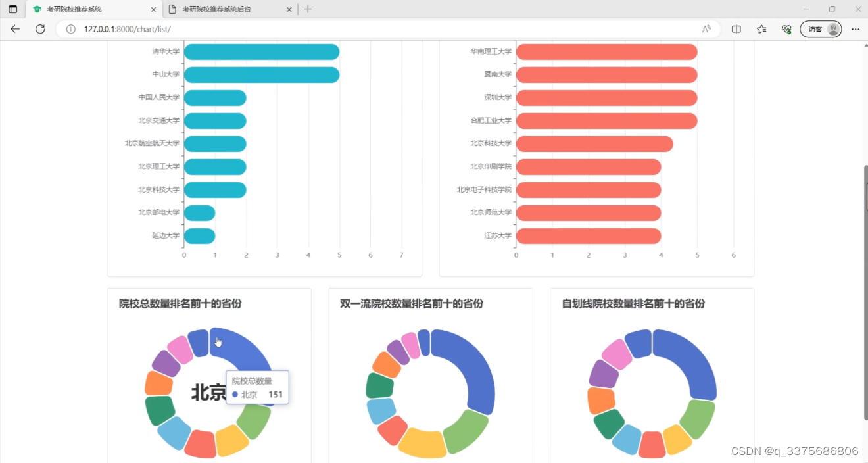
Task: Click the 院校总数量排名前十的省份 title
Action: (180, 304)
